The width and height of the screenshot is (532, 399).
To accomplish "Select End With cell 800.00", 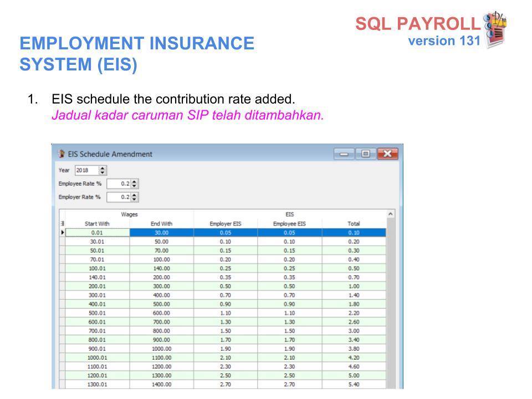I will 161,331.
